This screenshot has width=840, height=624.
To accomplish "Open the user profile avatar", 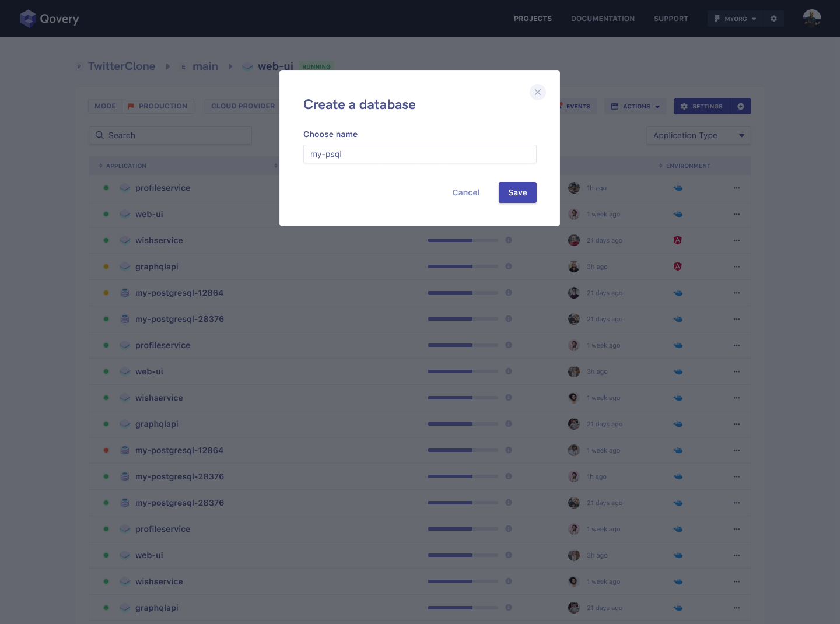I will point(812,19).
